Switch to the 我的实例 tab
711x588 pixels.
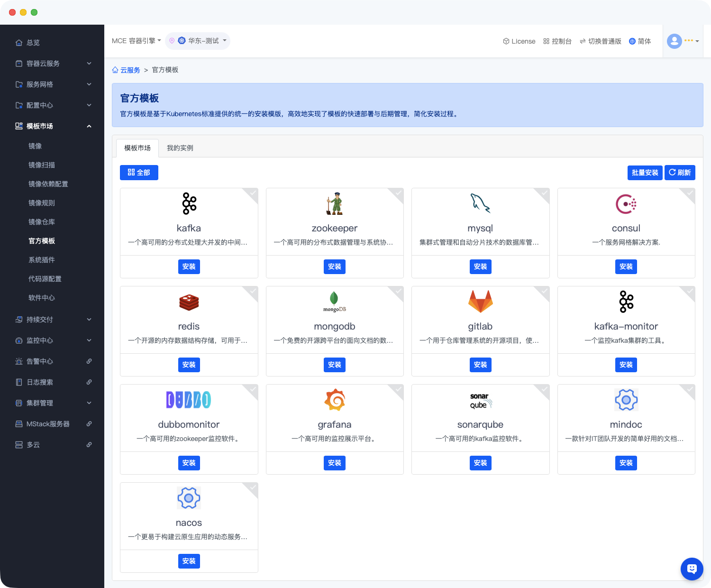180,148
